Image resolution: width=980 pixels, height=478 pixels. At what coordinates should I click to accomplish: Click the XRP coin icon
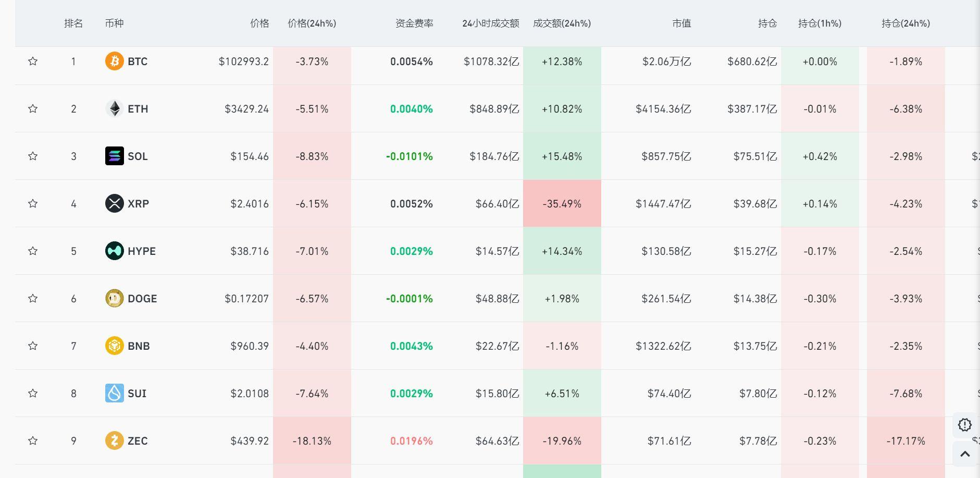(x=113, y=203)
